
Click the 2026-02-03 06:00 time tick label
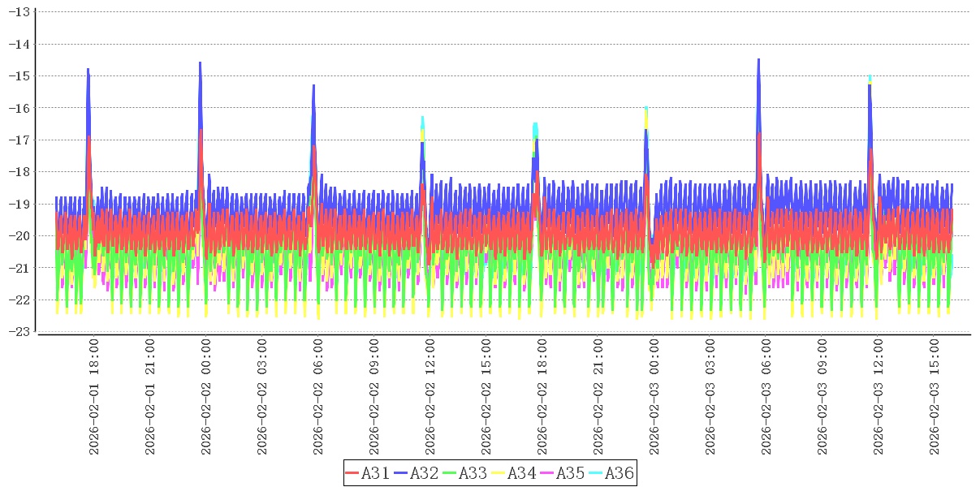(x=766, y=398)
